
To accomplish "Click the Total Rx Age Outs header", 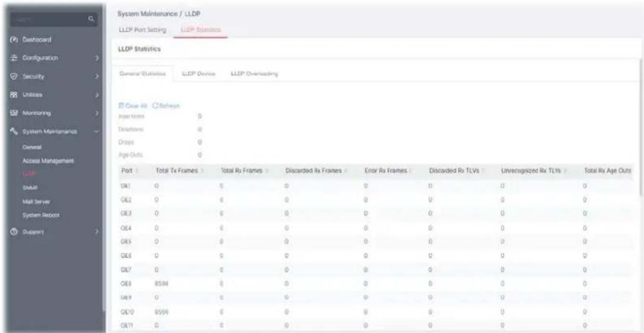I will pos(608,170).
